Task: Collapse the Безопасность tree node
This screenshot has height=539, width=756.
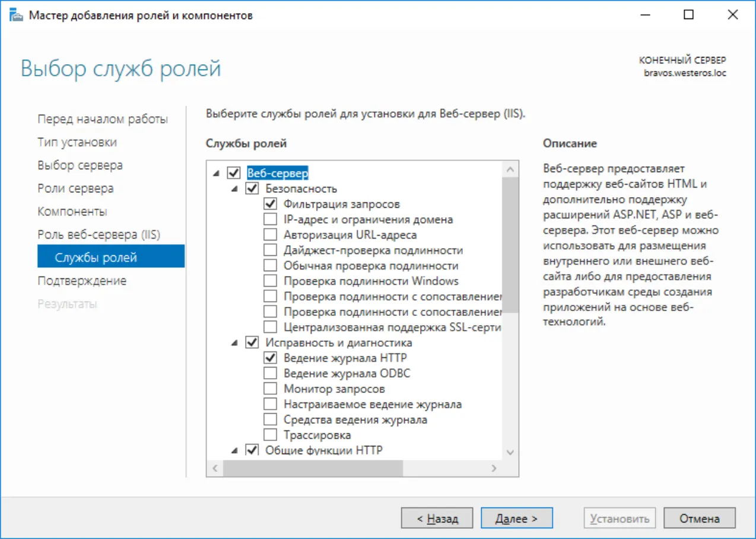Action: [234, 189]
